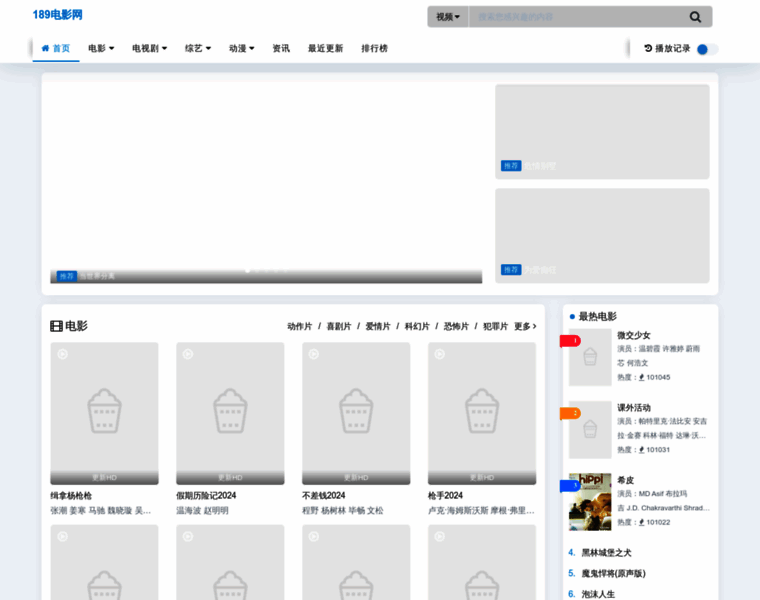Open the 假期历险记2024 title link
This screenshot has width=760, height=600.
pos(206,495)
